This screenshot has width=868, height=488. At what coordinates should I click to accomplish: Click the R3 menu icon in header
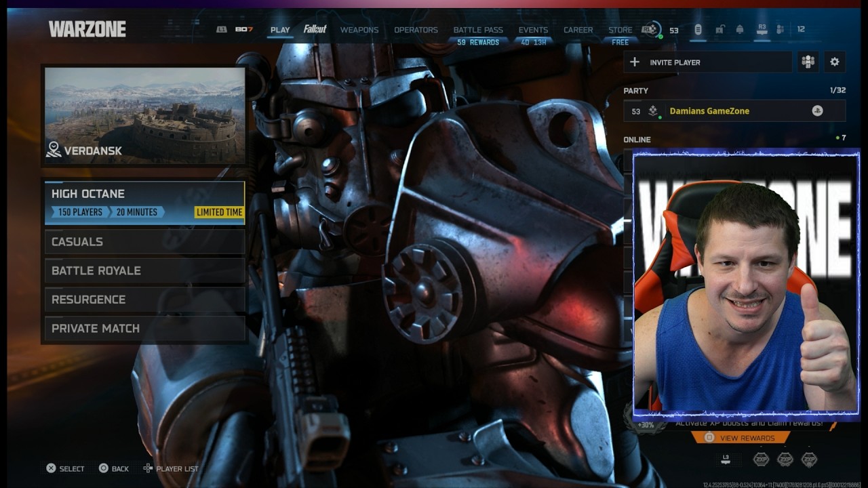coord(762,29)
